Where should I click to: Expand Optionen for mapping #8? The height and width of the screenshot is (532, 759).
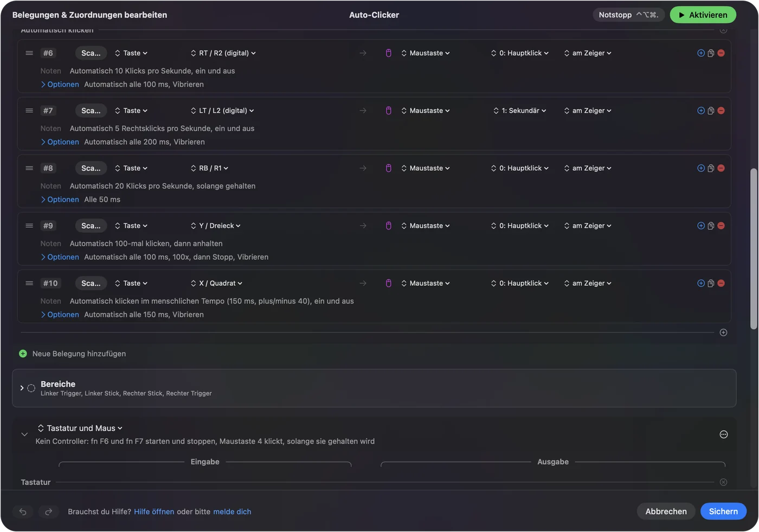click(60, 200)
